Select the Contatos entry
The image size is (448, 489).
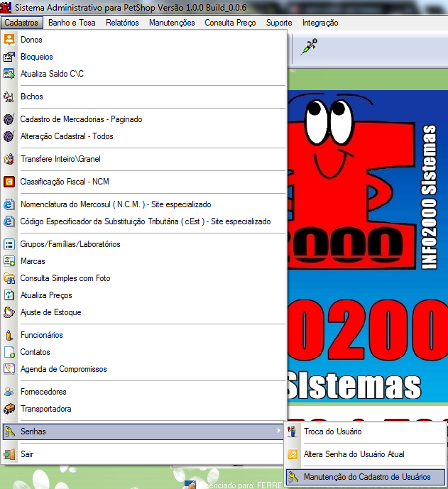(x=144, y=352)
